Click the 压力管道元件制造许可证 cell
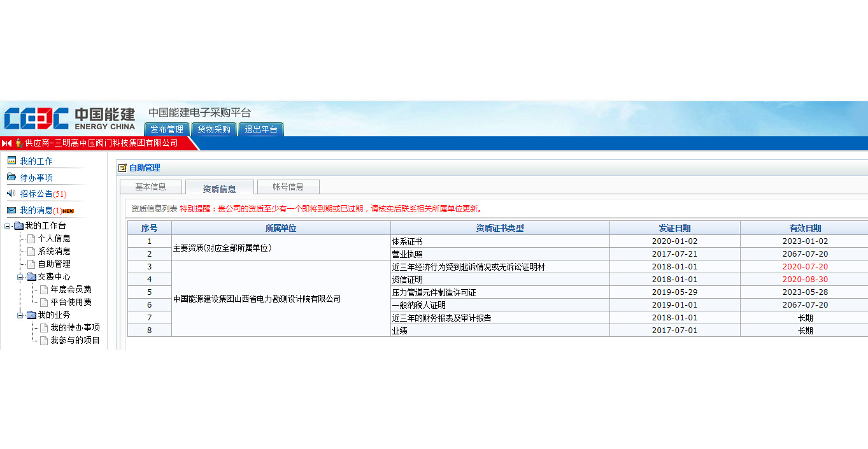This screenshot has height=449, width=868. (x=500, y=292)
